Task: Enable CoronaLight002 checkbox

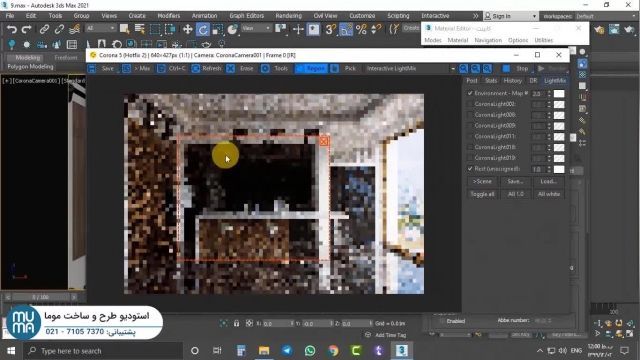Action: point(470,104)
